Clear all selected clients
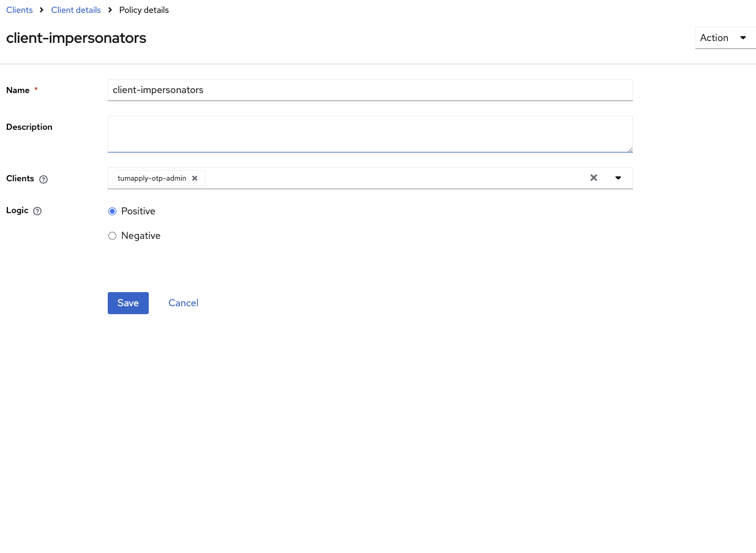Screen dimensions: 756x553 click(x=593, y=178)
